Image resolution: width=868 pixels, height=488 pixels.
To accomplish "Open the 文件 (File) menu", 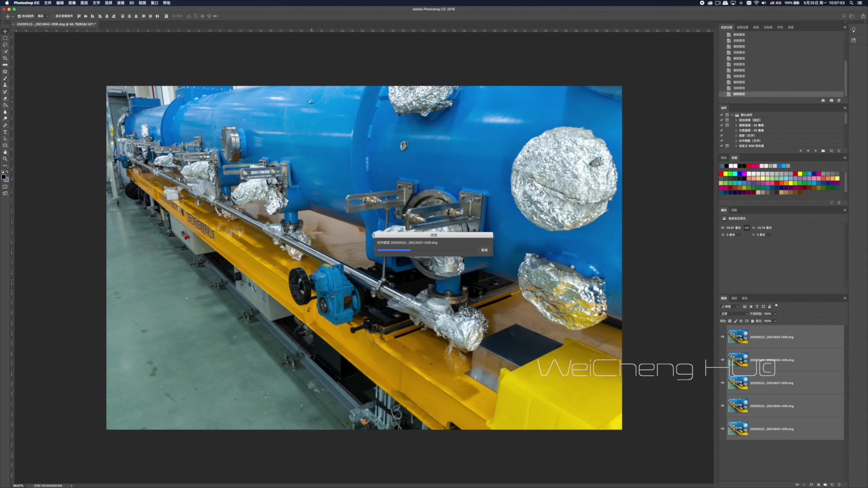I will (x=48, y=3).
